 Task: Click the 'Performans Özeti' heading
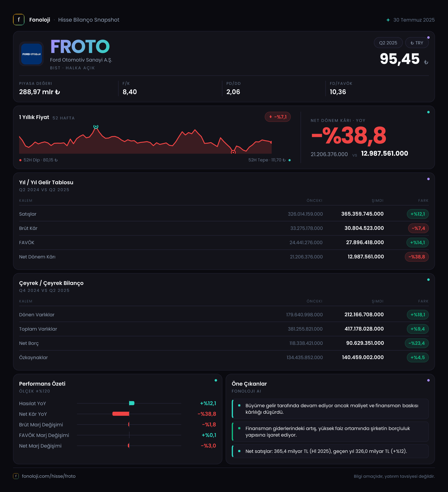point(42,384)
